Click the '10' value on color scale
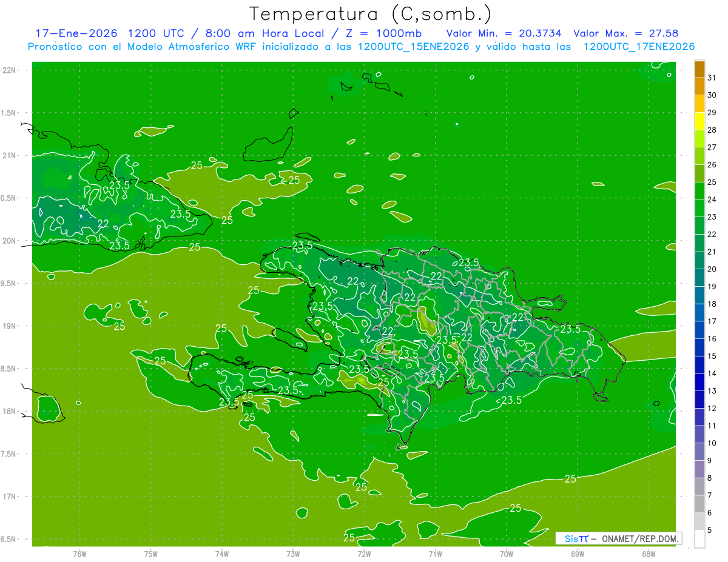Screen dimensions: 728x562 (712, 443)
